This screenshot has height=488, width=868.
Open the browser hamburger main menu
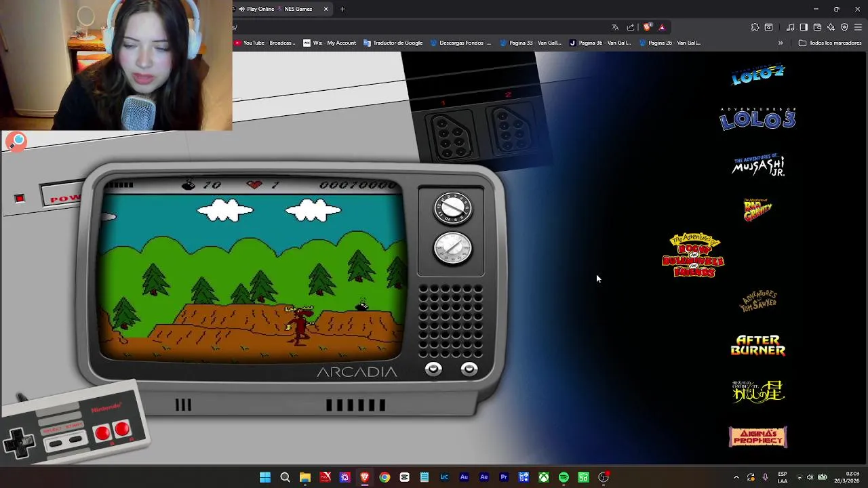click(x=858, y=27)
